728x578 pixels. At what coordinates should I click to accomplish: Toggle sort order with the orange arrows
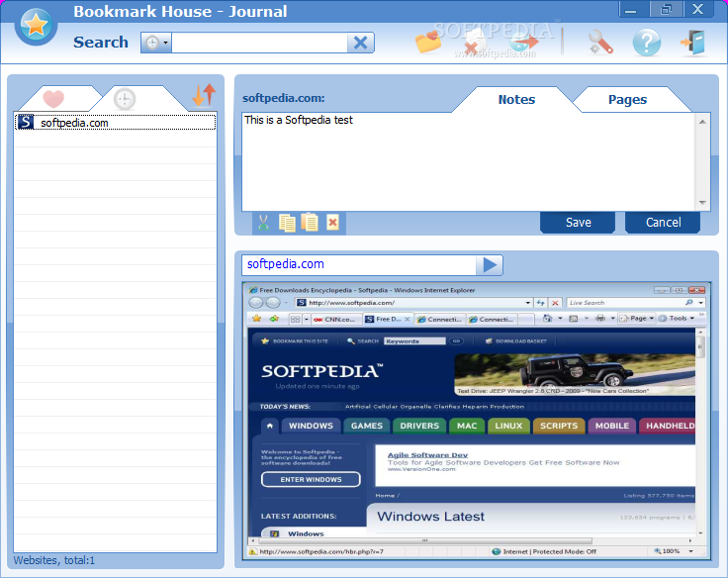pyautogui.click(x=205, y=95)
